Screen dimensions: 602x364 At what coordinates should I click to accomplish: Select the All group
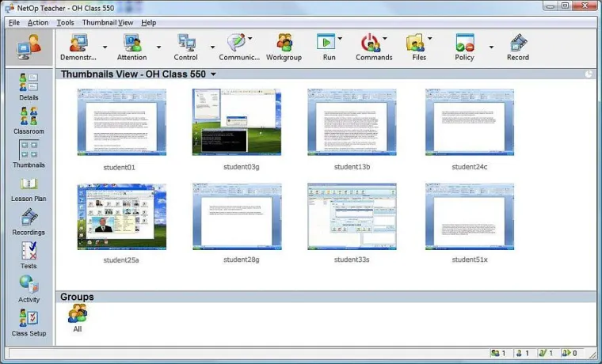tap(77, 314)
